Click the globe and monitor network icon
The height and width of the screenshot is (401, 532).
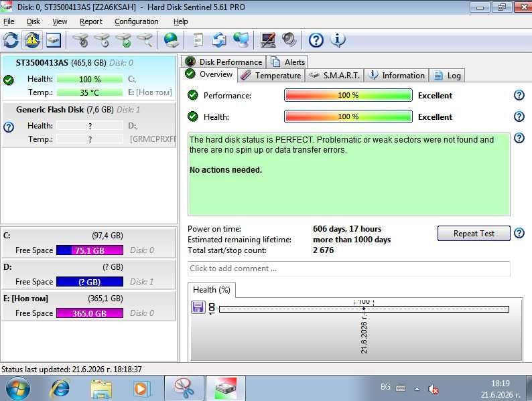pyautogui.click(x=241, y=40)
